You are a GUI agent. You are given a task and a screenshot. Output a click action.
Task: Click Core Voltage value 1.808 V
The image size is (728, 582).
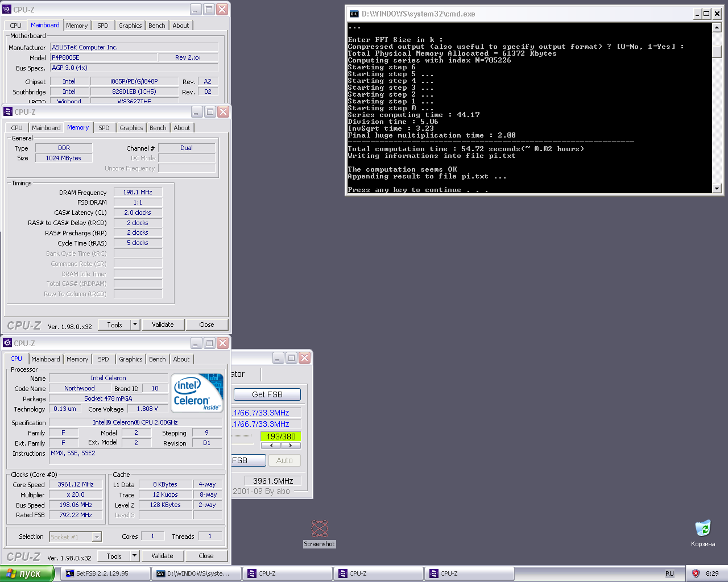[x=147, y=409]
